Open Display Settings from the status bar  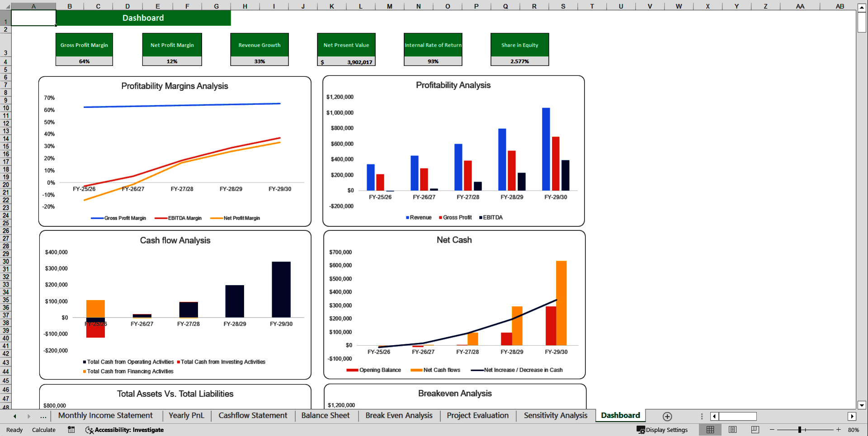click(663, 430)
